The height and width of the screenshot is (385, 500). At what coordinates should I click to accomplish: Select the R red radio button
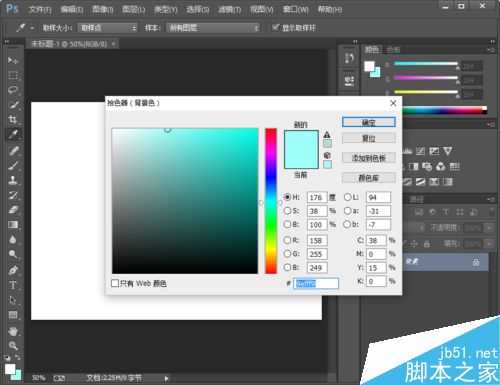pyautogui.click(x=287, y=240)
